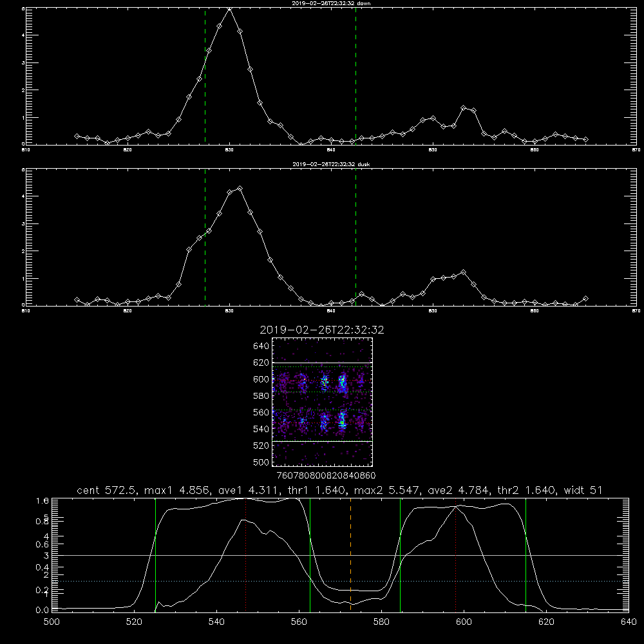Screen dimensions: 644x644
Task: Click the '2019-02-26T22:32:32 dusk' plot title
Action: tap(331, 164)
